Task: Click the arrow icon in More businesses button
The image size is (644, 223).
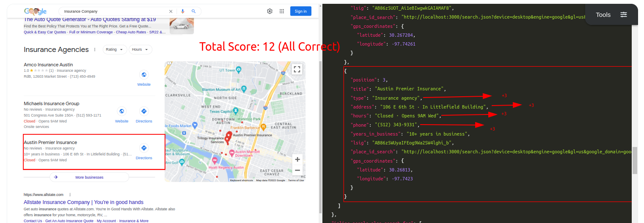Action: point(56,177)
